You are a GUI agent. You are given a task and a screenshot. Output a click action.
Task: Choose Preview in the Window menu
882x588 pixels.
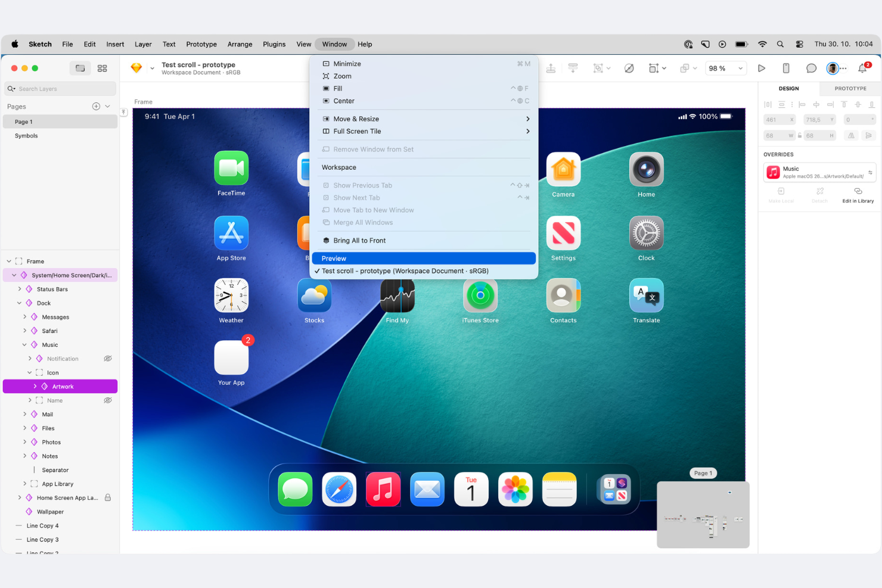[x=424, y=259]
